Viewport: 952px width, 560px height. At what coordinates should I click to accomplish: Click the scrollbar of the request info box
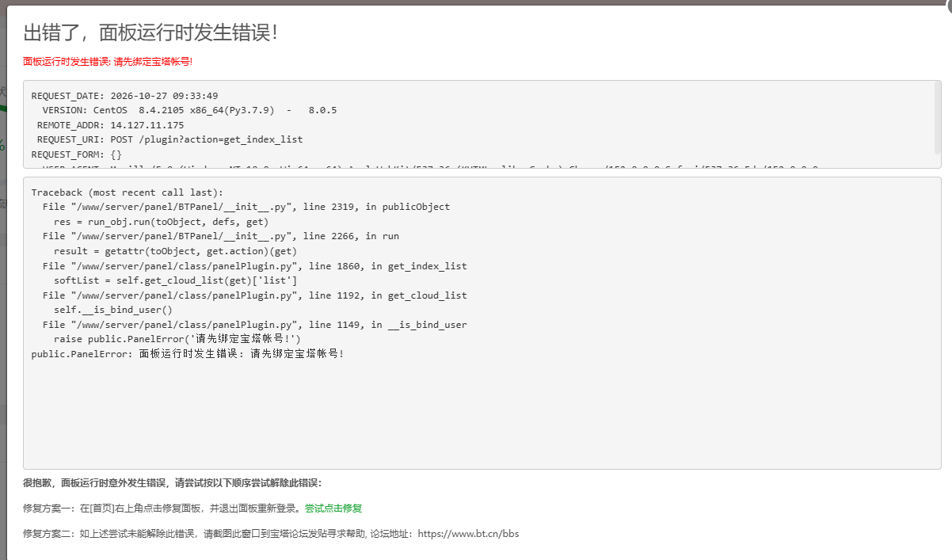coord(938,117)
